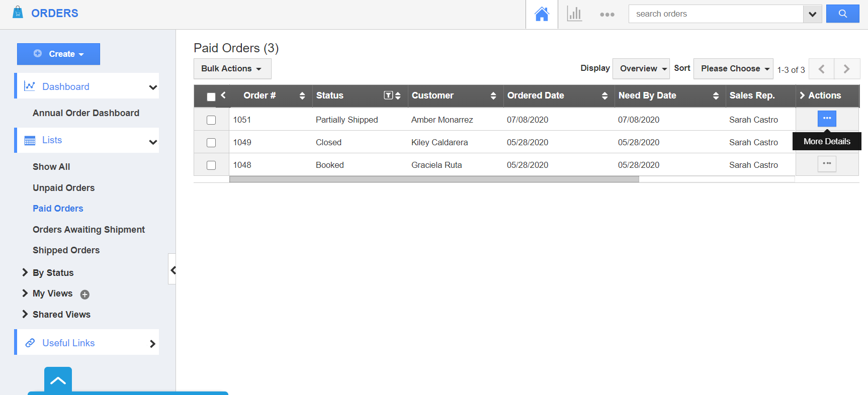Click the home icon in top bar
Screen dimensions: 868x395
[x=542, y=14]
